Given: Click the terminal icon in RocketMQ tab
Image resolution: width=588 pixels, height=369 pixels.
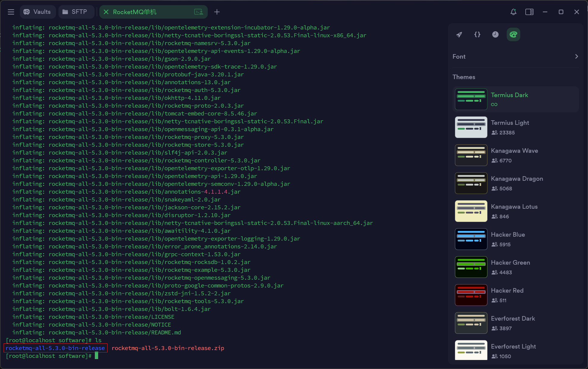Looking at the screenshot, I should point(198,12).
